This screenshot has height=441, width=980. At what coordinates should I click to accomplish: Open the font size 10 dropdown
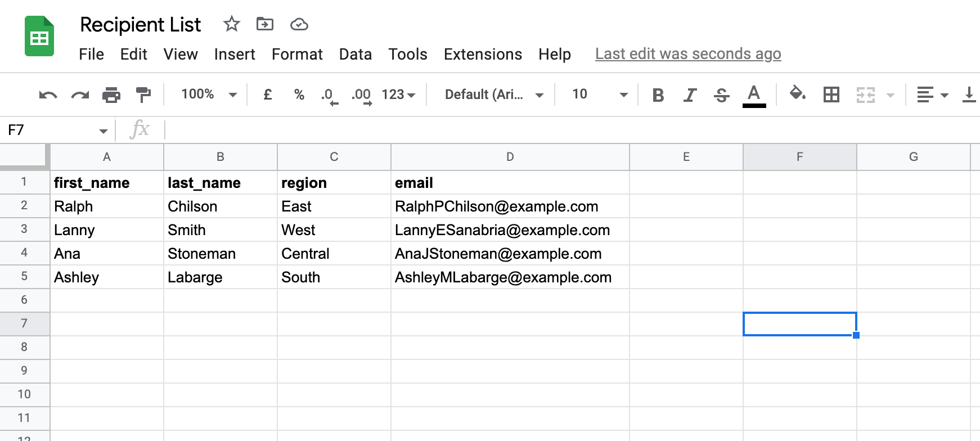click(599, 94)
